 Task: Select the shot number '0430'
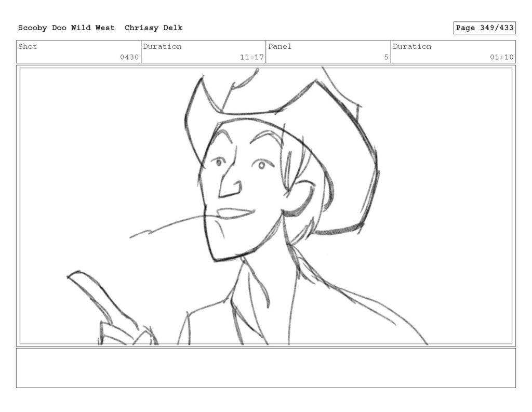(129, 57)
